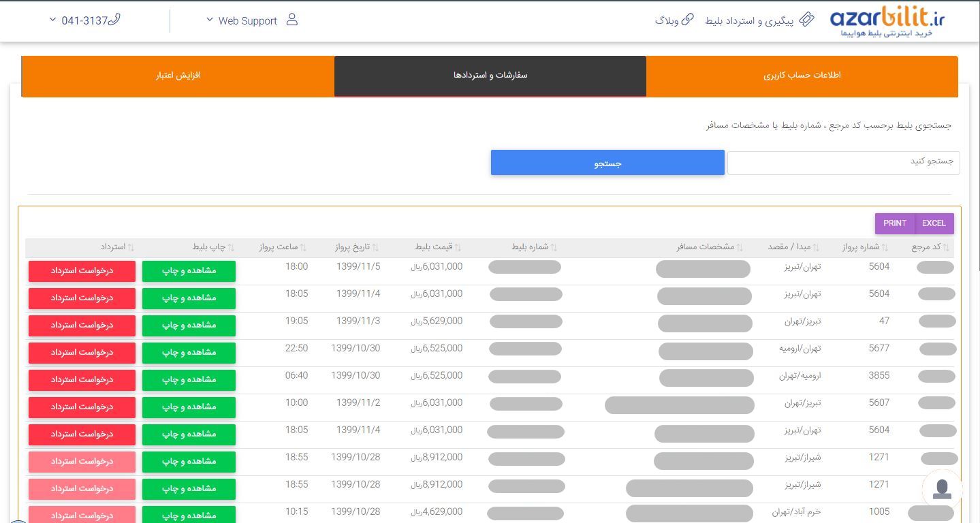Click مشاهده و چاپ for flight 47

click(x=189, y=326)
